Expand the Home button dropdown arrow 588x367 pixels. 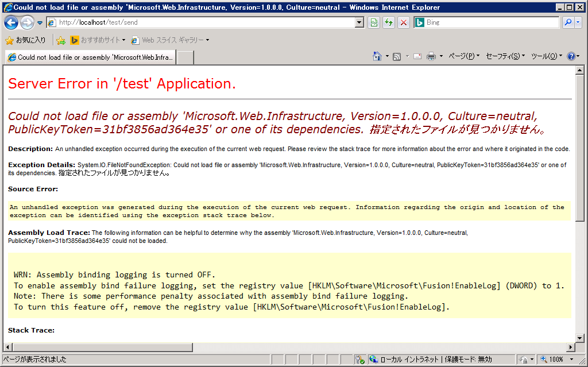point(387,56)
